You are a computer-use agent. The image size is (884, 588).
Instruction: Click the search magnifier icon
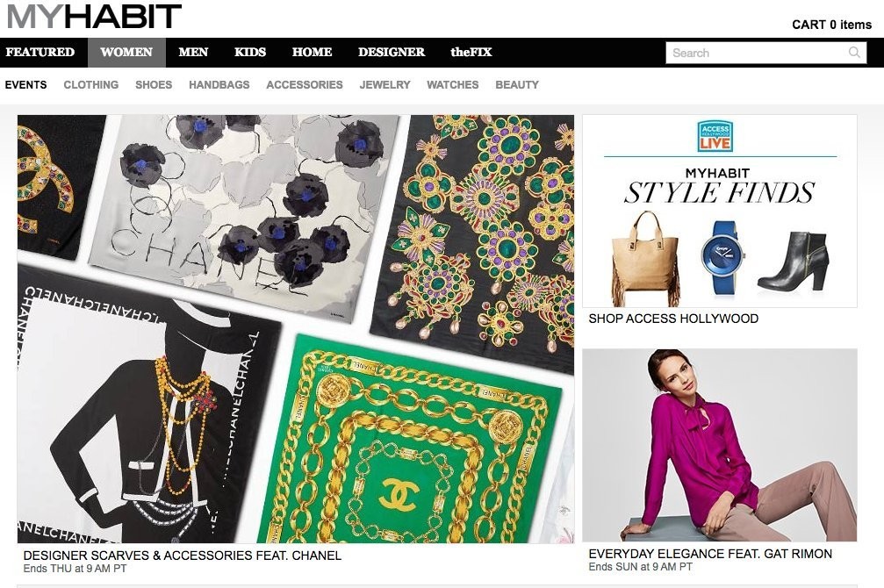[x=854, y=53]
